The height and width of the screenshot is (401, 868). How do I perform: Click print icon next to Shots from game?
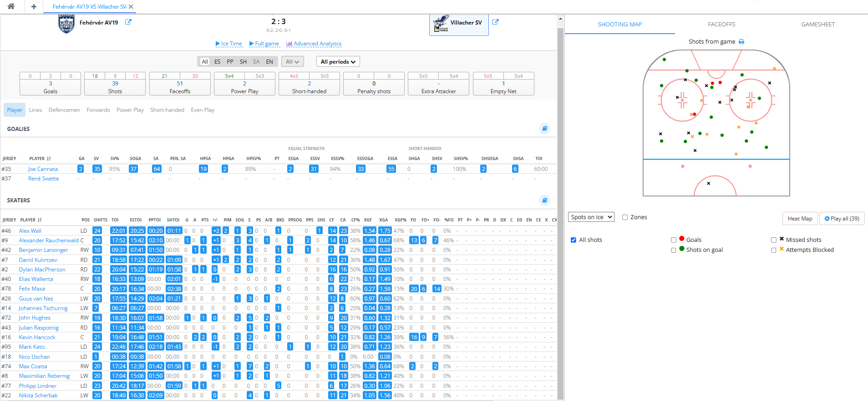pos(741,42)
